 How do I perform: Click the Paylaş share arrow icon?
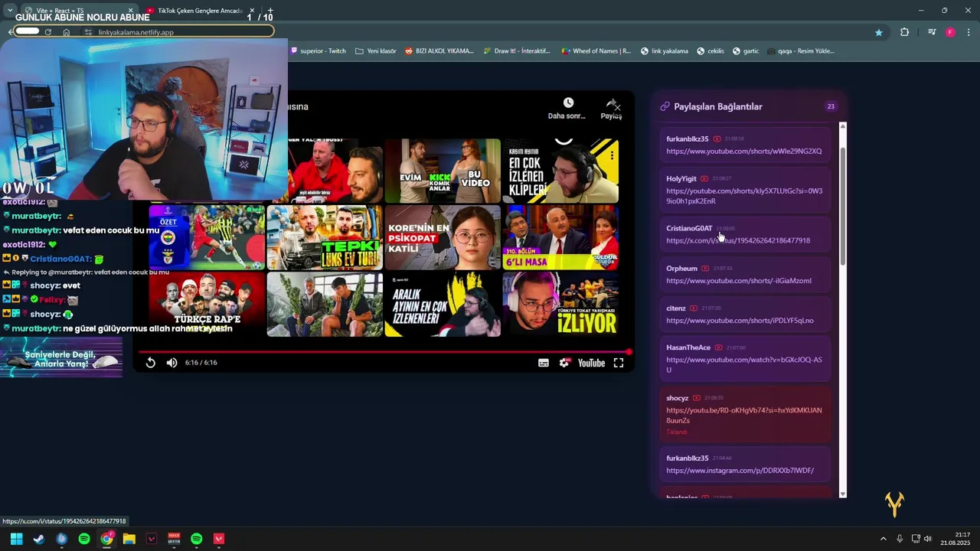pos(611,103)
